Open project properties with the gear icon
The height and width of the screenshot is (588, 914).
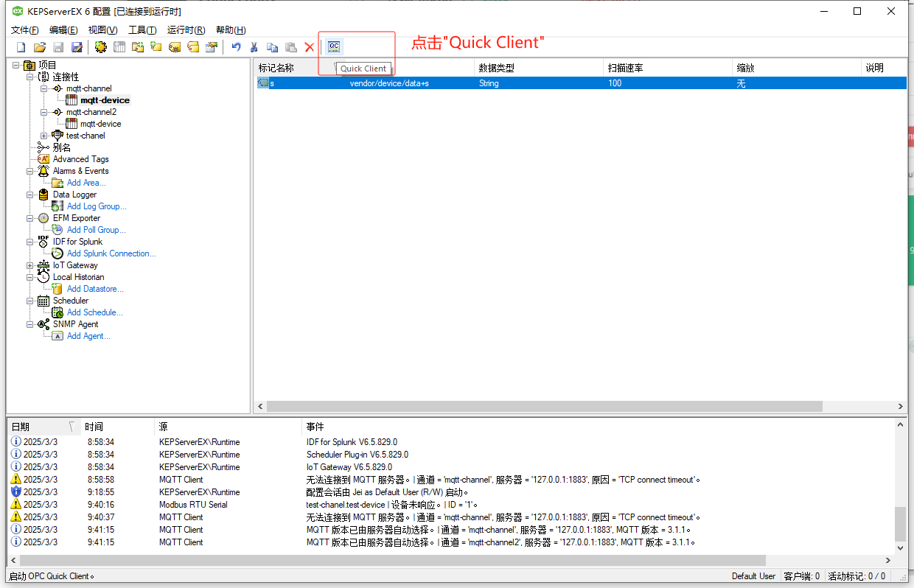[100, 47]
